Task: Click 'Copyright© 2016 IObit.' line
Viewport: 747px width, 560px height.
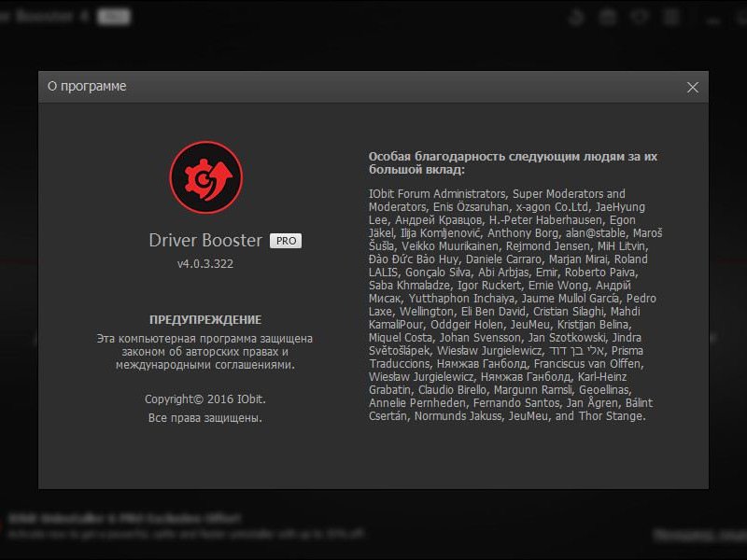Action: 205,399
